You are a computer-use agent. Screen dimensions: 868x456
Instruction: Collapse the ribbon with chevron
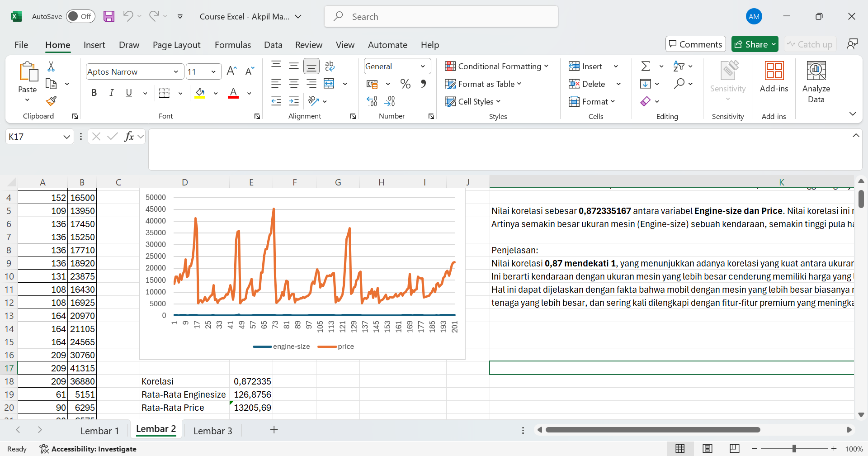pos(853,114)
